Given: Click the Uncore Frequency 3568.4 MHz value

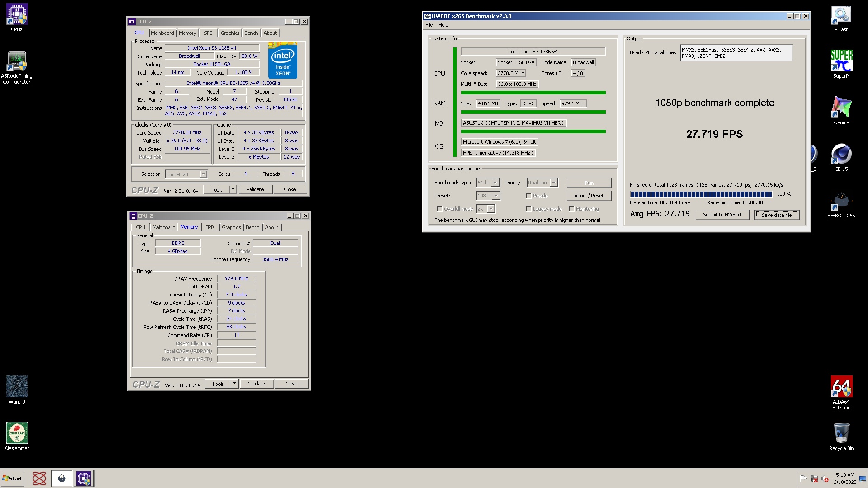Looking at the screenshot, I should pyautogui.click(x=275, y=259).
